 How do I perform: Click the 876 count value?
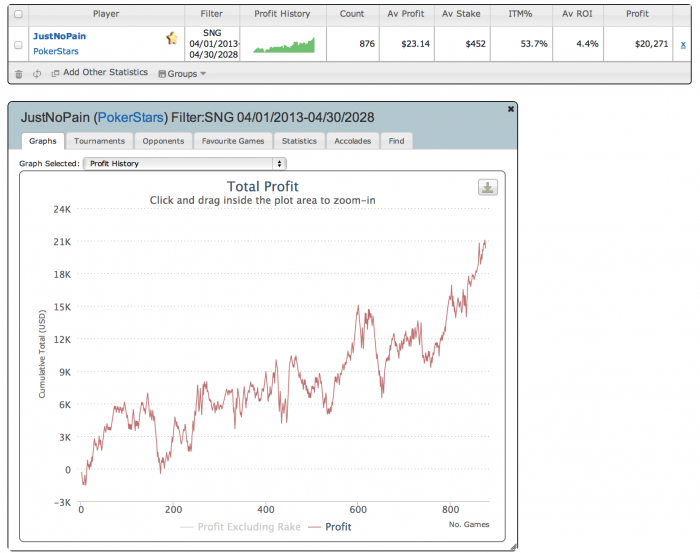(x=367, y=44)
